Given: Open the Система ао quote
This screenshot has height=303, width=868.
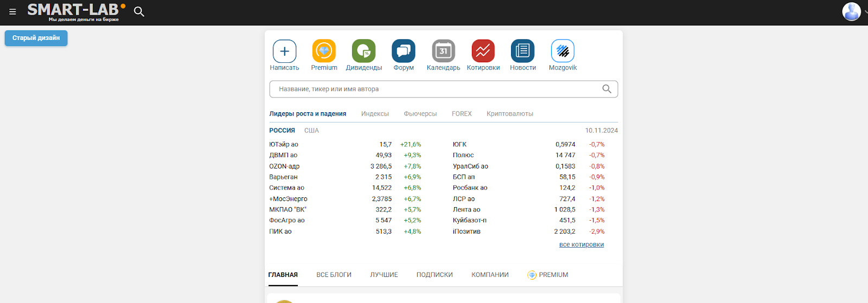Looking at the screenshot, I should [286, 188].
